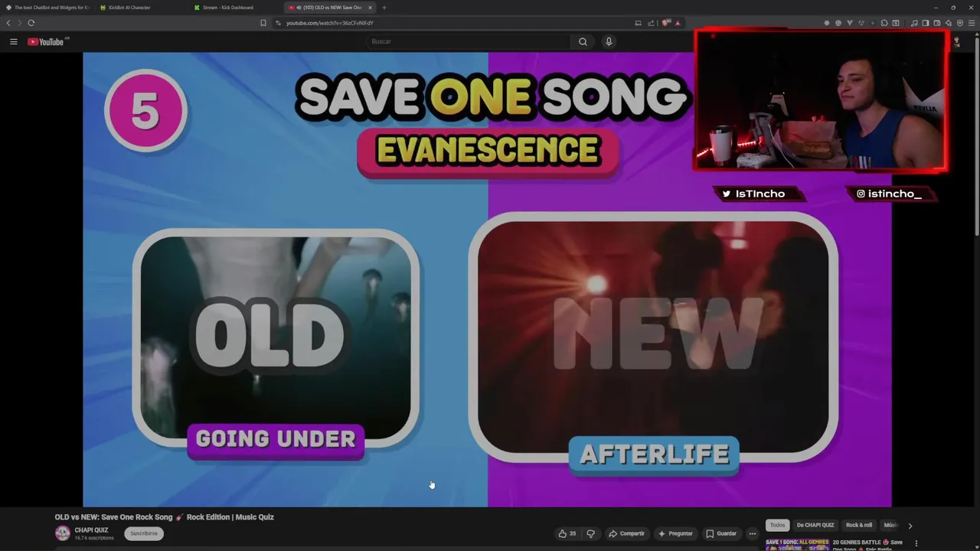Screen dimensions: 980x551
Task: Open the browser main menu
Action: (x=972, y=23)
